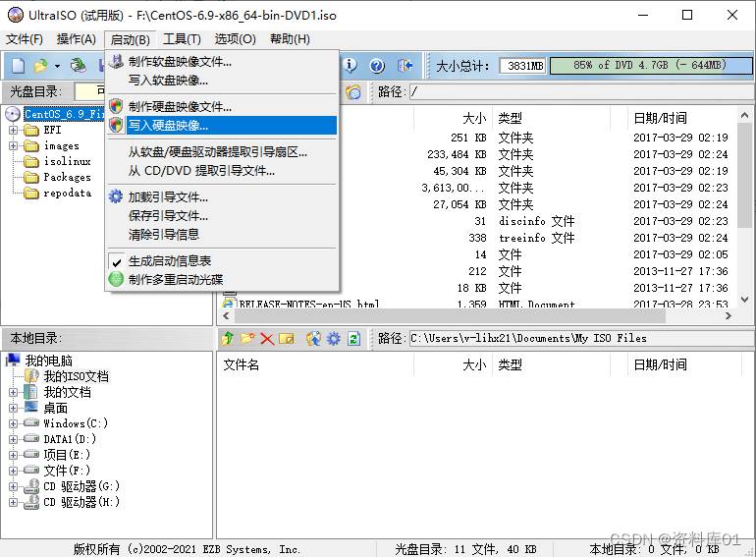Close the 启动(B) menu

pos(131,39)
